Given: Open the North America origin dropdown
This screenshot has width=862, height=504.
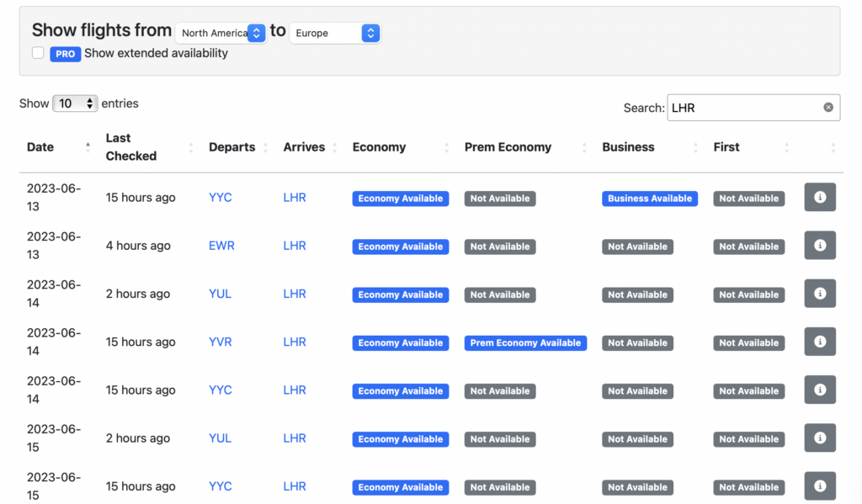Looking at the screenshot, I should click(221, 33).
